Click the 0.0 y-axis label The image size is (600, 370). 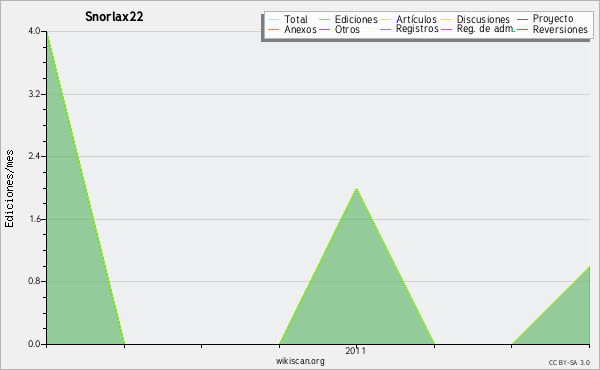pyautogui.click(x=34, y=344)
